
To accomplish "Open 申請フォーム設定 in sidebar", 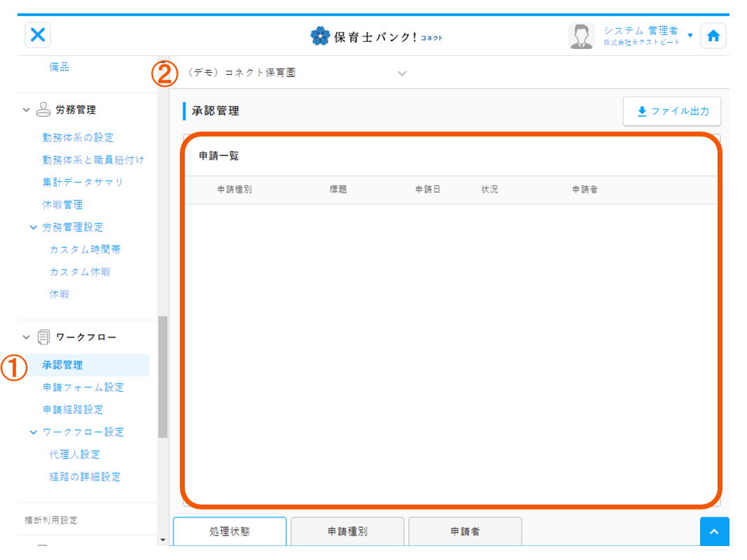I will coord(83,387).
